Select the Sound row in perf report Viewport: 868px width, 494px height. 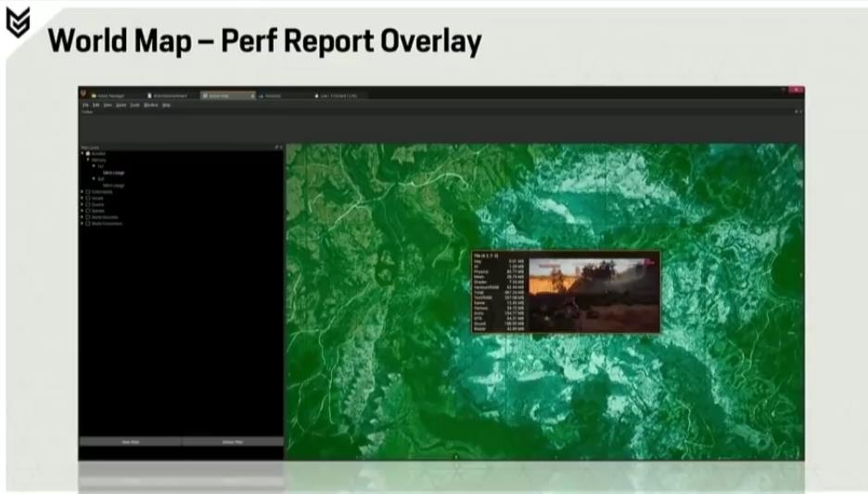[x=499, y=323]
